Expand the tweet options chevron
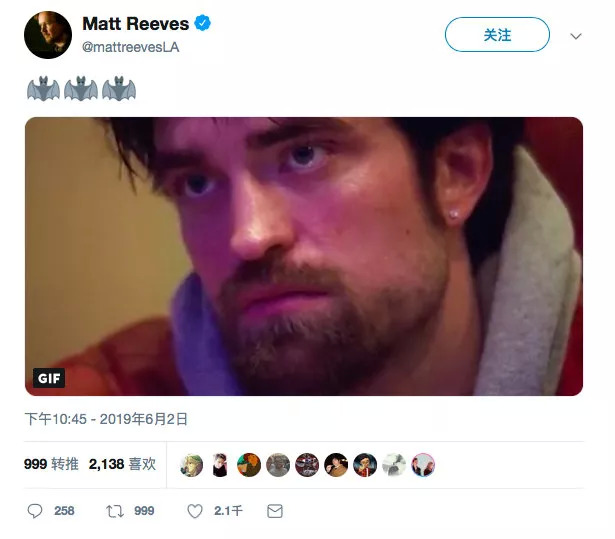The image size is (615, 539). 575,36
